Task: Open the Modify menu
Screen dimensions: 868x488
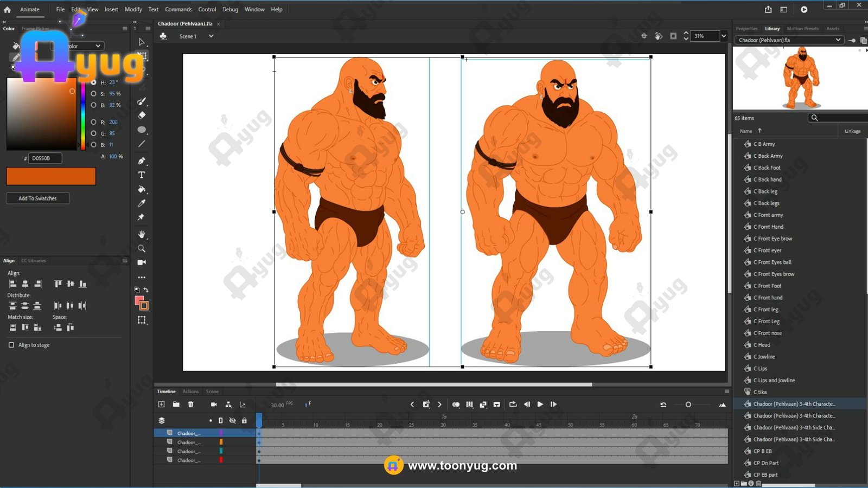Action: [x=133, y=9]
